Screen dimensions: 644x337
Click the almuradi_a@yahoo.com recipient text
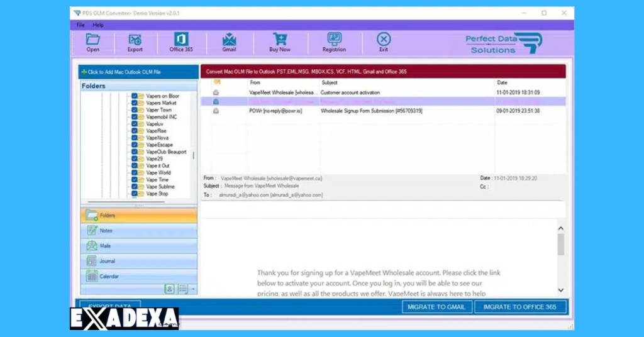coord(270,195)
